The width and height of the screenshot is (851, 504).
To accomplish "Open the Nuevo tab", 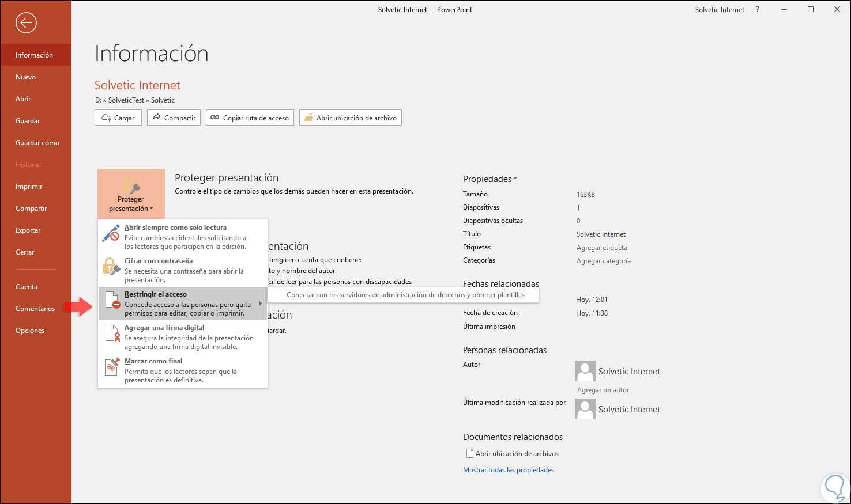I will pos(36,77).
